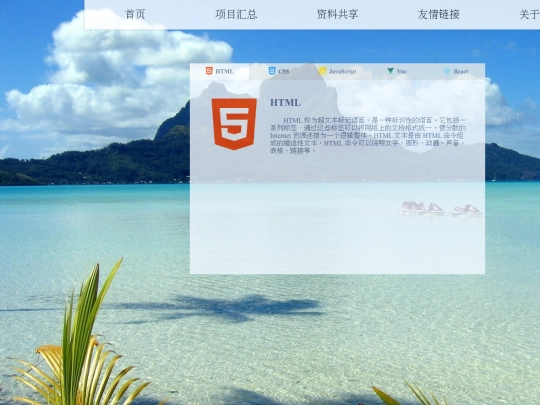Click the HTML description paragraph text
Viewport: 540px width, 405px height.
coord(368,135)
